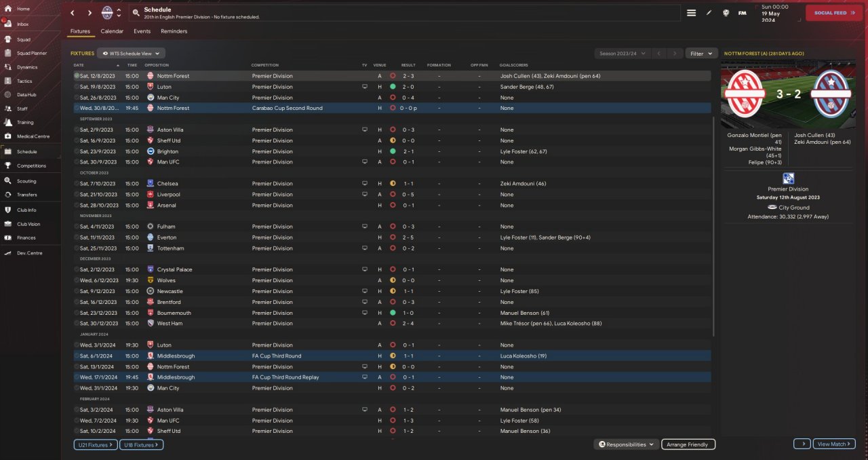Viewport: 868px width, 460px height.
Task: Open Club Info in the sidebar
Action: tap(26, 210)
